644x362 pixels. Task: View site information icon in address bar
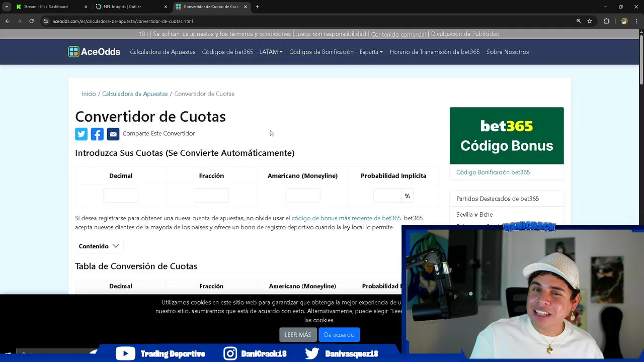[46, 21]
